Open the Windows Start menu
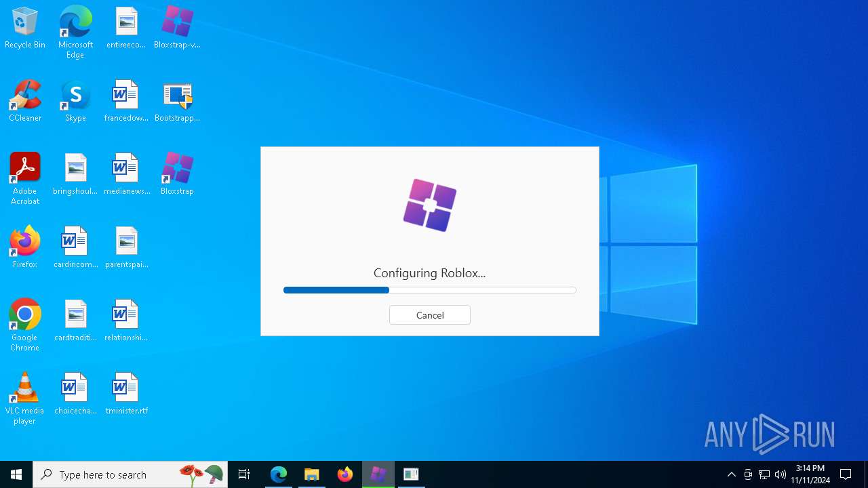This screenshot has height=488, width=868. (x=16, y=474)
